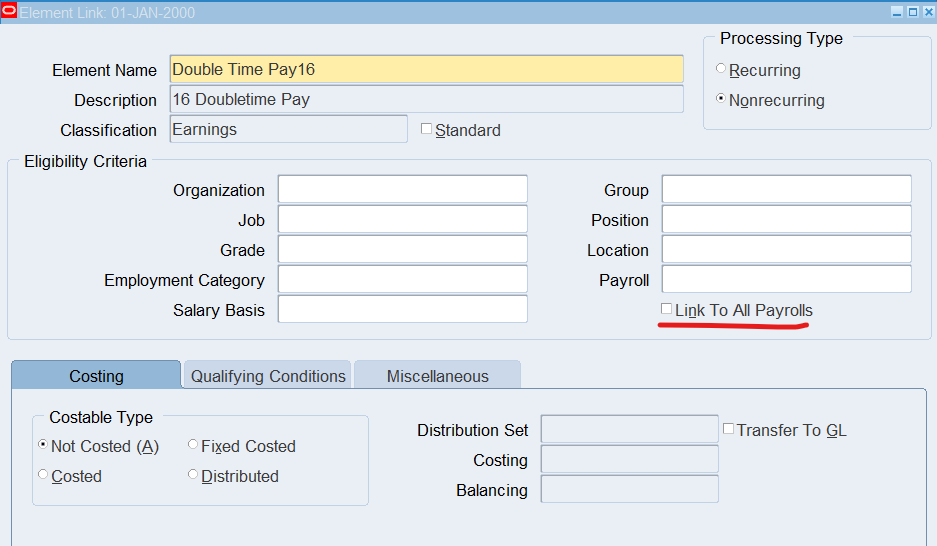937x546 pixels.
Task: Click the Payroll input field
Action: 786,280
